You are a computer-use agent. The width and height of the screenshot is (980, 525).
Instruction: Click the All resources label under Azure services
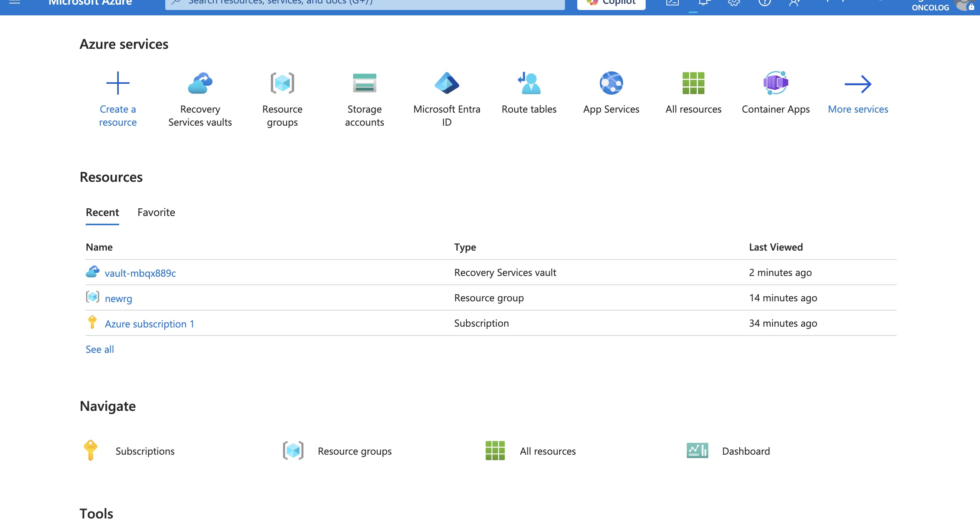(693, 109)
